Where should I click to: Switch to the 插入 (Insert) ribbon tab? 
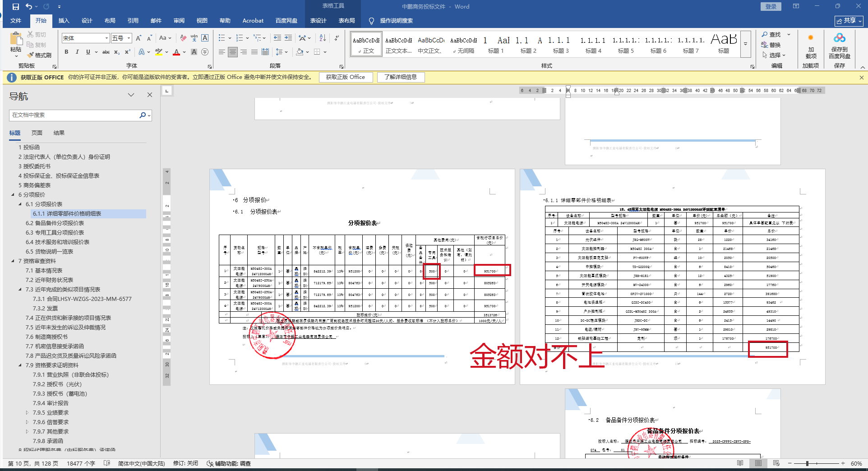click(64, 21)
